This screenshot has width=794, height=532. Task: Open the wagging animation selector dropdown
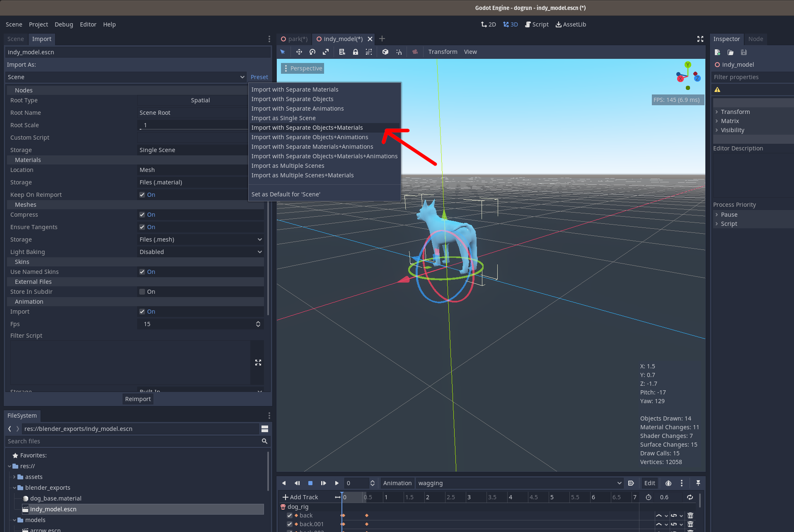click(619, 483)
